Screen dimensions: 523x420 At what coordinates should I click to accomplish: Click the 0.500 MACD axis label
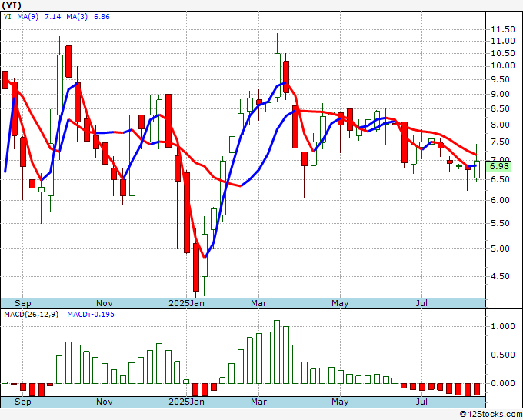[x=503, y=355]
